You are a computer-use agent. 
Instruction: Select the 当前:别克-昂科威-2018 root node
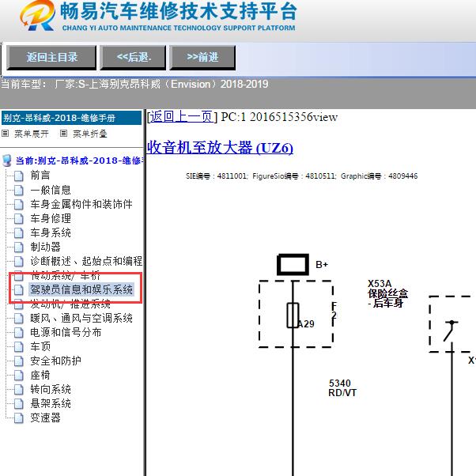[79, 161]
